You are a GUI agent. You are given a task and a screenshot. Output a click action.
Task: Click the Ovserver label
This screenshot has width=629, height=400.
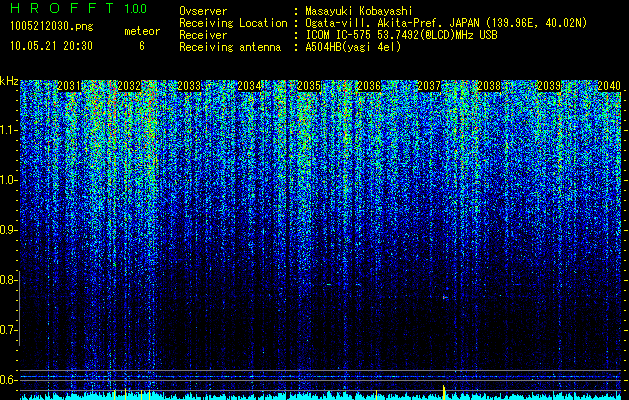(x=203, y=11)
